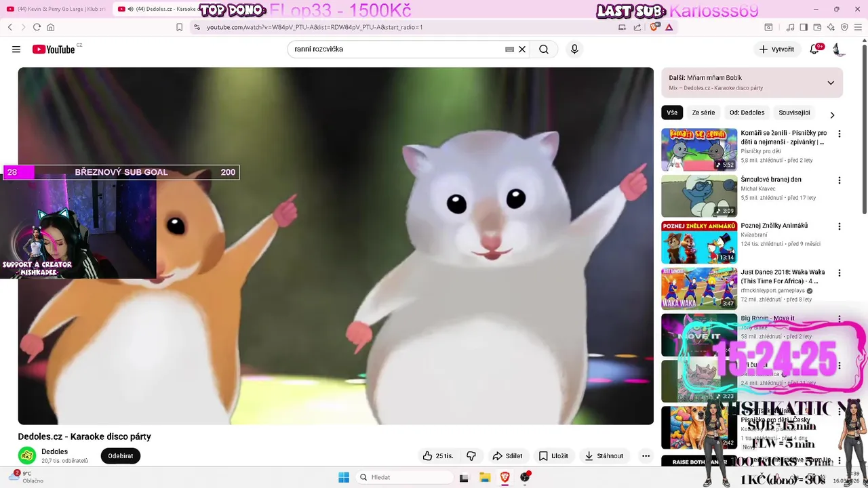Open the Windows Start button

pyautogui.click(x=344, y=477)
